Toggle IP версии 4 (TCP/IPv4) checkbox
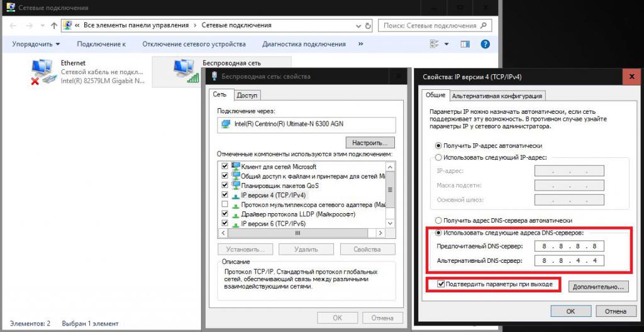The height and width of the screenshot is (332, 644). click(225, 195)
